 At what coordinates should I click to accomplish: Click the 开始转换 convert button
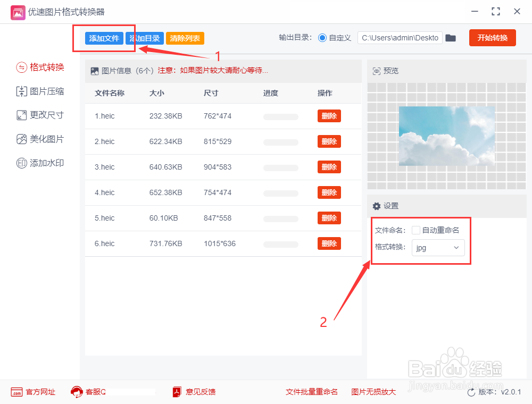tap(492, 38)
